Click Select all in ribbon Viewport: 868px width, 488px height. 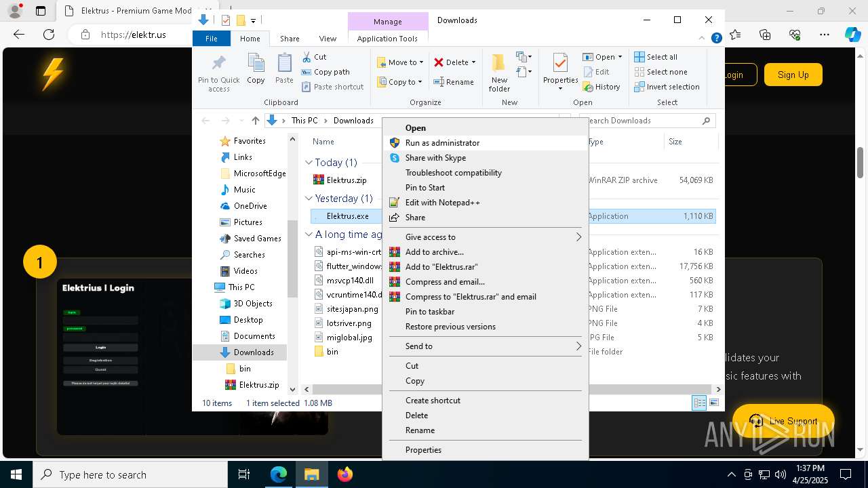tap(656, 57)
